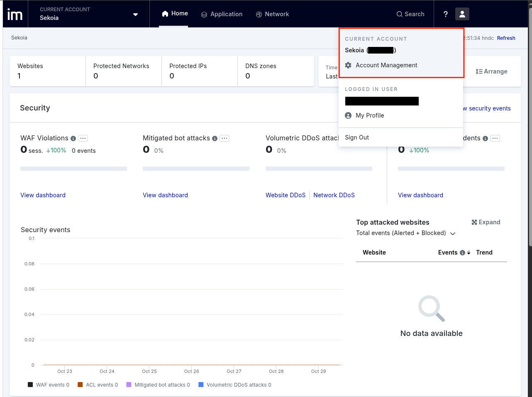Click the Refresh link
Viewport: 532px width, 397px height.
[x=506, y=38]
